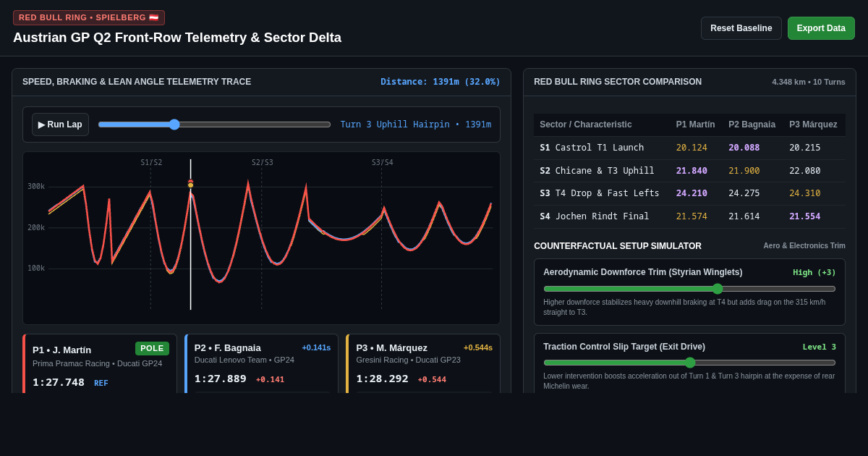Click the +0.544s gap label on Márquez card

(478, 347)
